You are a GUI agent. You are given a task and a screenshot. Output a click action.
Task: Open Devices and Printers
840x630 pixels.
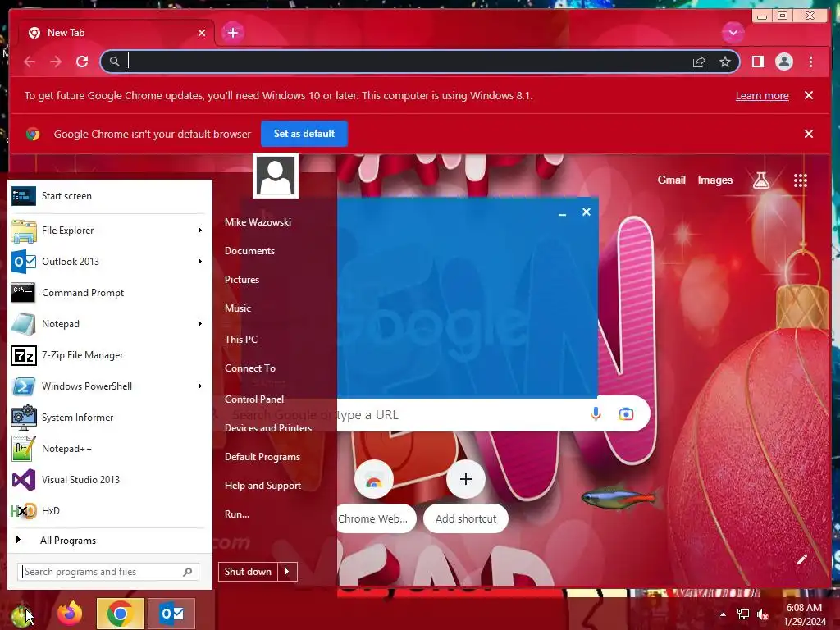click(x=268, y=428)
